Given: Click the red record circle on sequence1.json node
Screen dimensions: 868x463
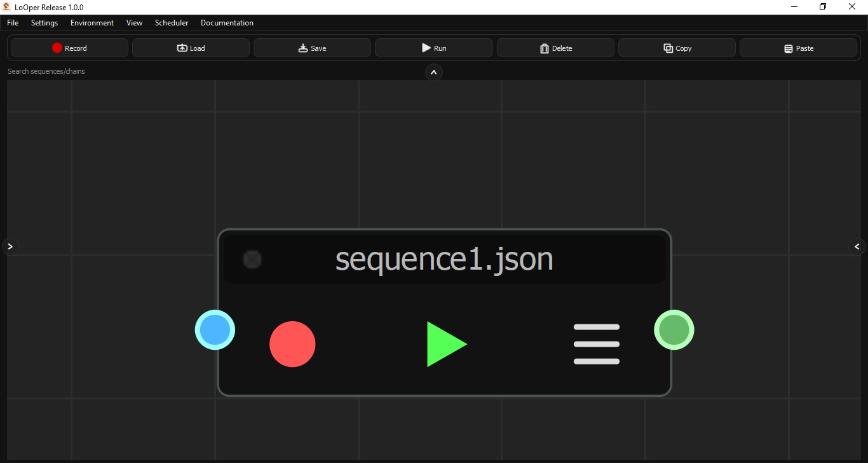Looking at the screenshot, I should coord(292,344).
